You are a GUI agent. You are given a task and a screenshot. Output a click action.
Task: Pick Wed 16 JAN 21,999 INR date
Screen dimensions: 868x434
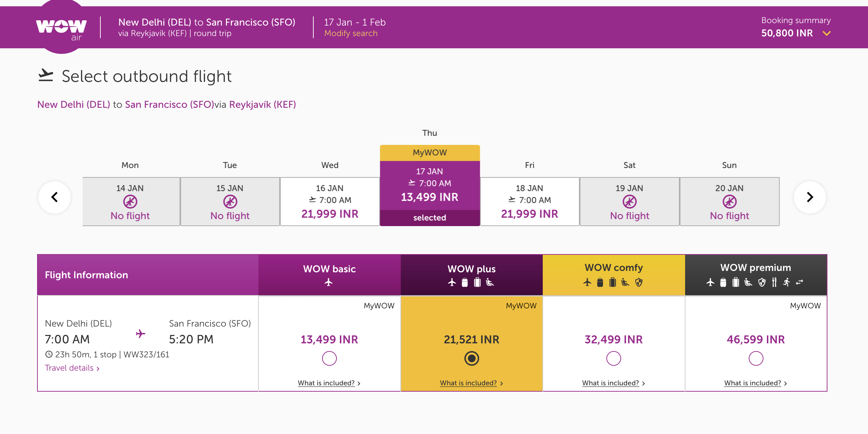coord(330,202)
